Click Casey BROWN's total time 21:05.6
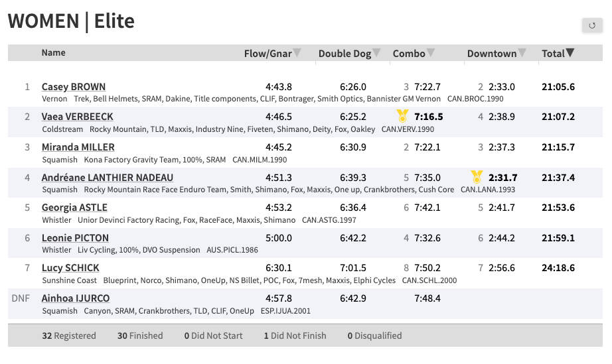 click(558, 87)
